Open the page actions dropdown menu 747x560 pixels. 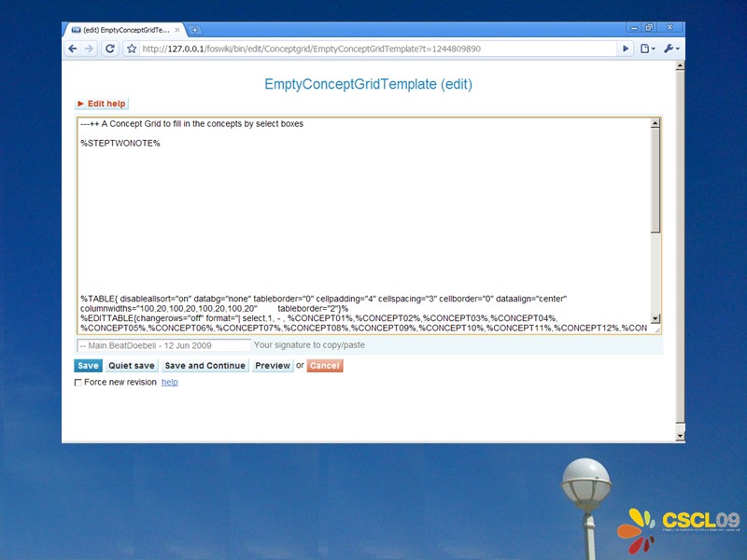[x=646, y=48]
